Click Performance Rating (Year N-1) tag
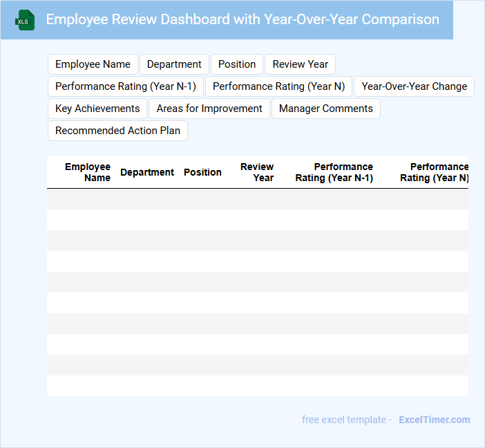Image resolution: width=485 pixels, height=448 pixels. [x=126, y=86]
